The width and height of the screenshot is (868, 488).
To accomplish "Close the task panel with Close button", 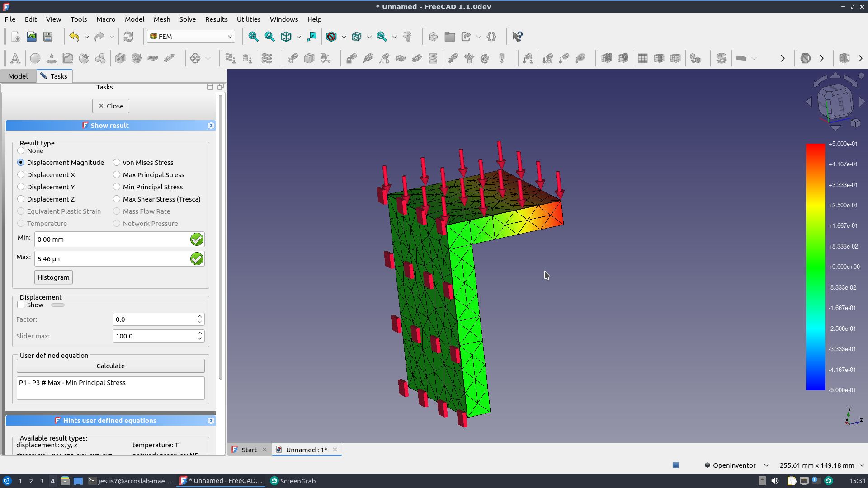I will [111, 106].
